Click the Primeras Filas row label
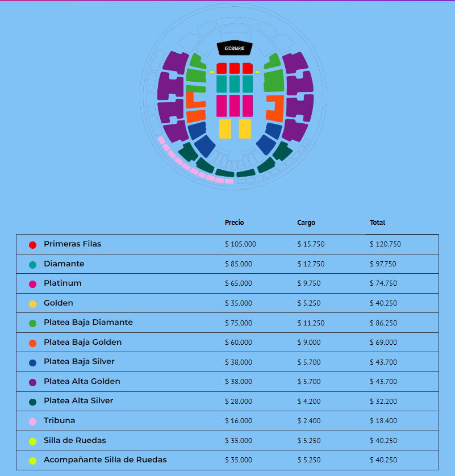The image size is (455, 476). tap(72, 244)
